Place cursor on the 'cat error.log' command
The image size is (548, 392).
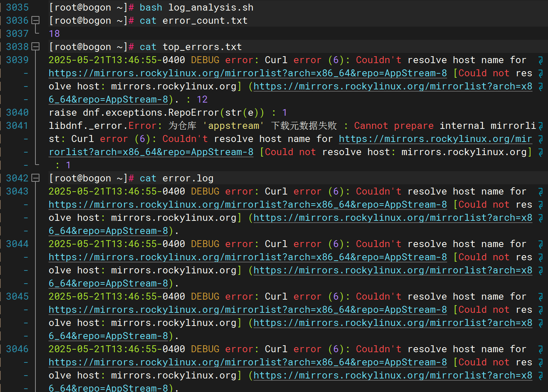point(176,178)
